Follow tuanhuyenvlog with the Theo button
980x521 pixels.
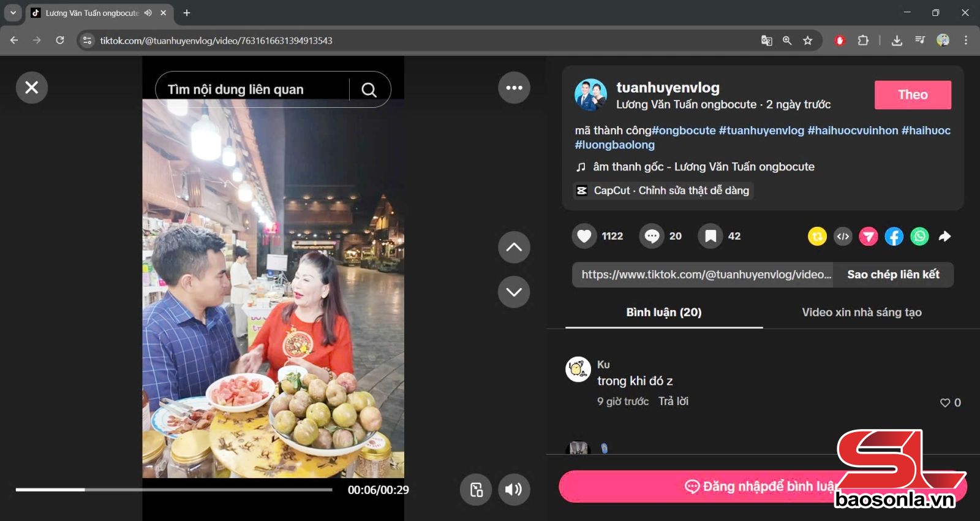pyautogui.click(x=912, y=95)
